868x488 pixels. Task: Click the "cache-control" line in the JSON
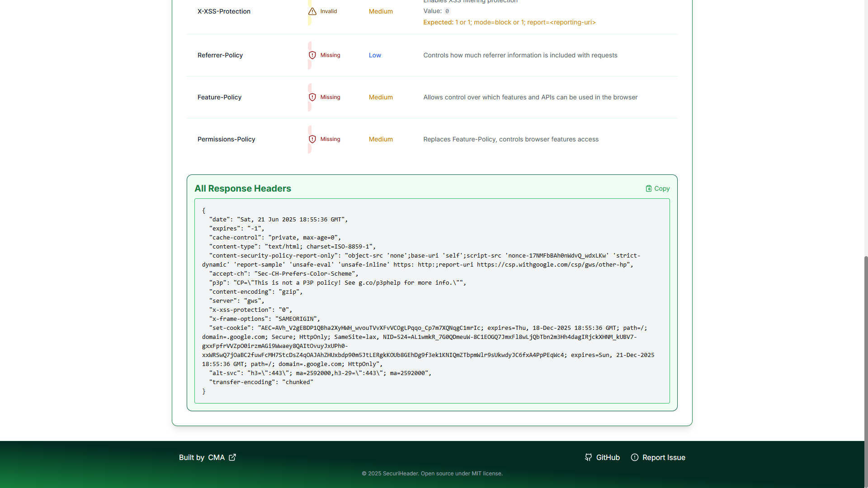tap(275, 238)
